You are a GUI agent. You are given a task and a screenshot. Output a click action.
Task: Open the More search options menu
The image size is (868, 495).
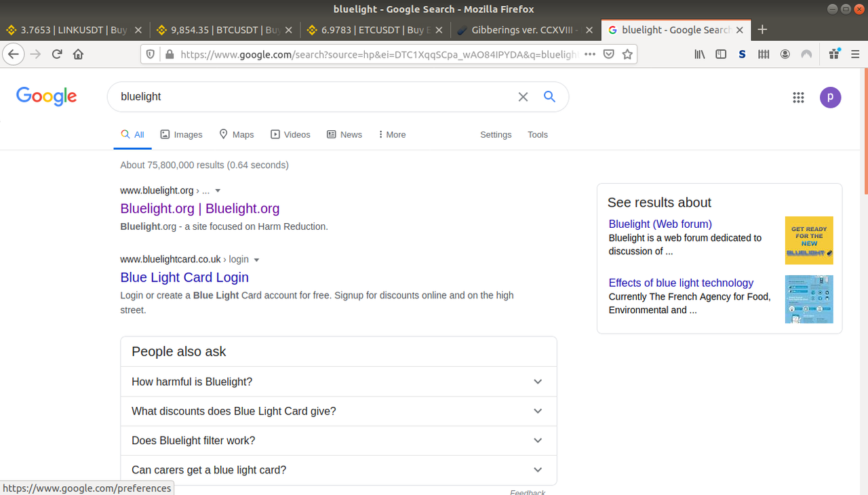pyautogui.click(x=392, y=134)
